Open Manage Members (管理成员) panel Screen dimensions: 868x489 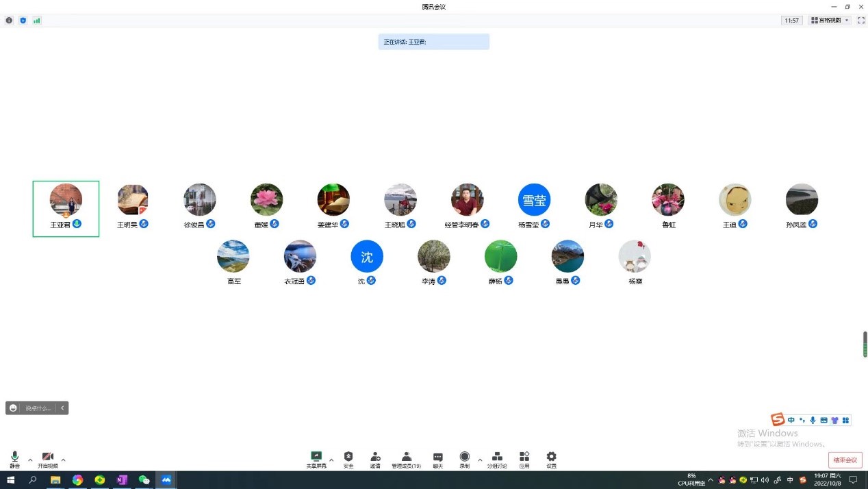406,457
